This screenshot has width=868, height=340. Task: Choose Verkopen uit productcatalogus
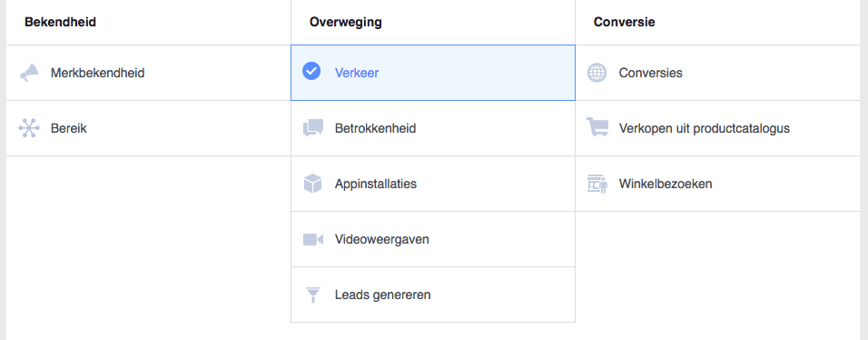coord(705,129)
